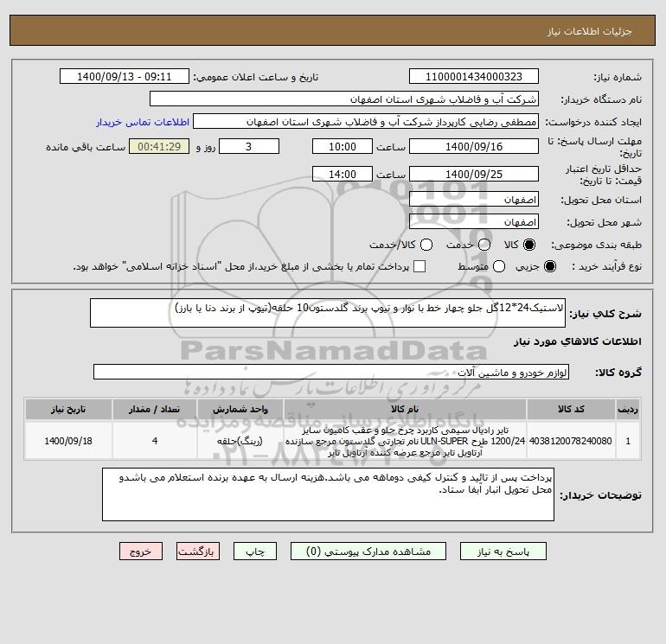The image size is (666, 644).
Task: Select the خدمت radio button
Action: (484, 245)
